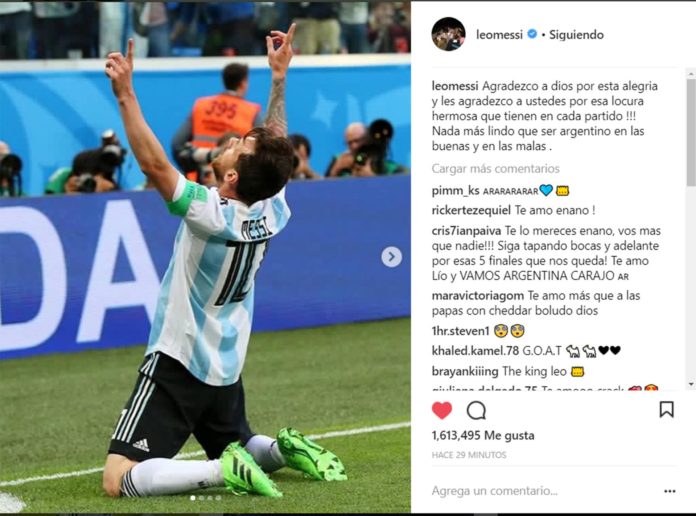Image resolution: width=696 pixels, height=516 pixels.
Task: Click the comments scrollbar down arrow
Action: coord(691,384)
